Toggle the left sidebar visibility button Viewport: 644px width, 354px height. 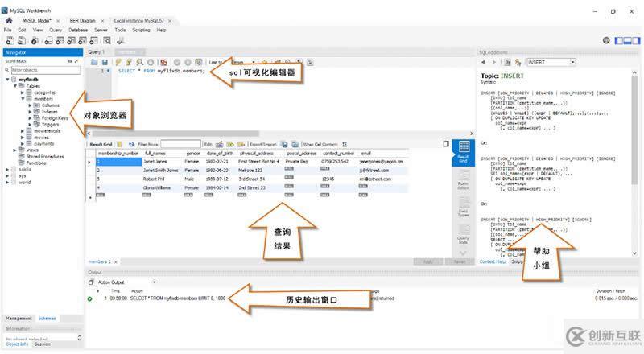[x=619, y=40]
